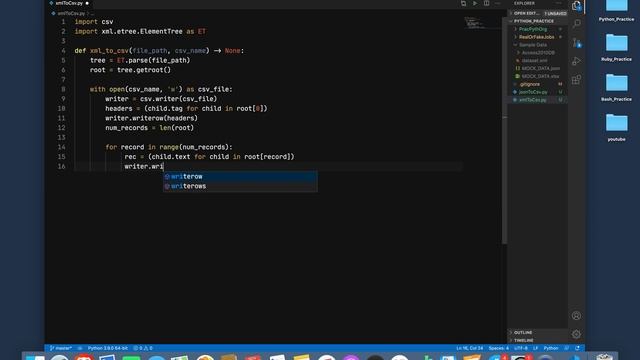The height and width of the screenshot is (360, 640).
Task: Click the master branch status item
Action: click(x=61, y=348)
